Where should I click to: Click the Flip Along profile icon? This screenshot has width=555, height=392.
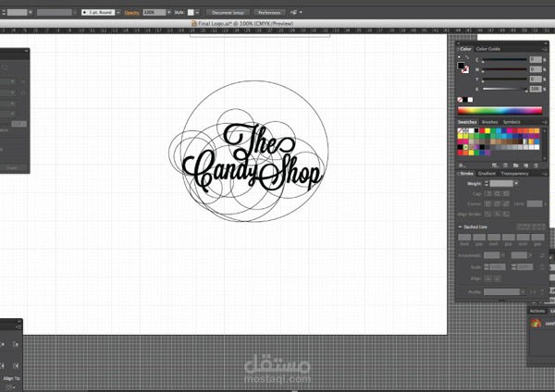pyautogui.click(x=533, y=292)
